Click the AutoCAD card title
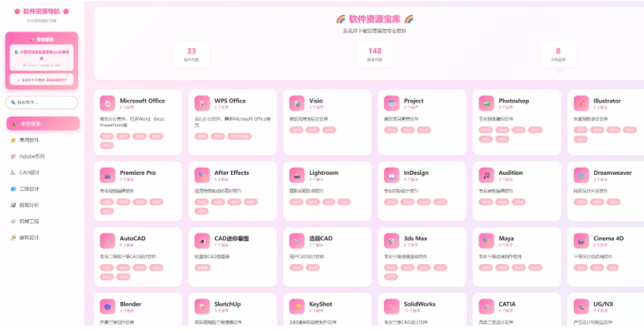The image size is (644, 331). pos(132,238)
